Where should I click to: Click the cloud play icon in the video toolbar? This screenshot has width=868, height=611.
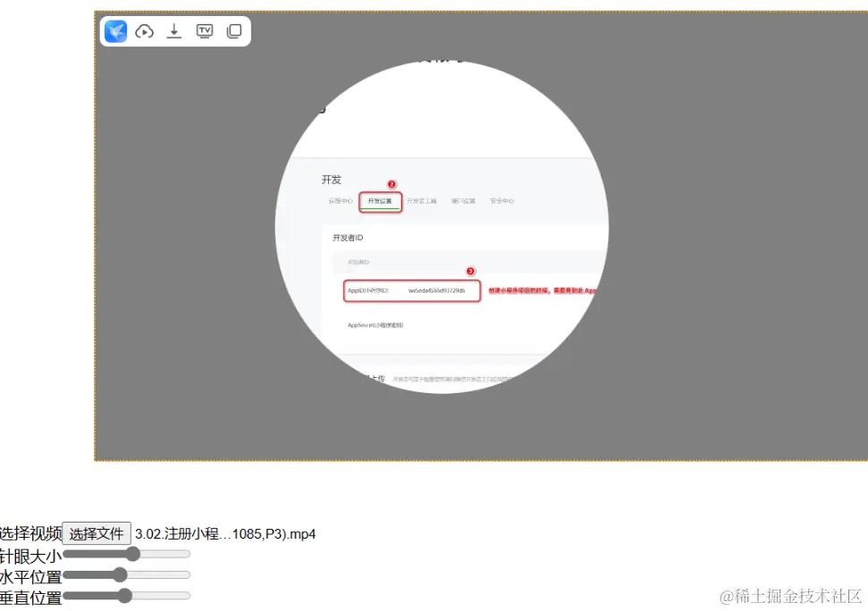145,31
